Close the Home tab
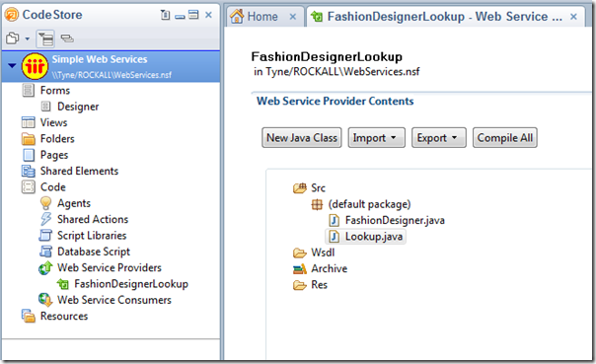The width and height of the screenshot is (596, 364). (x=293, y=17)
